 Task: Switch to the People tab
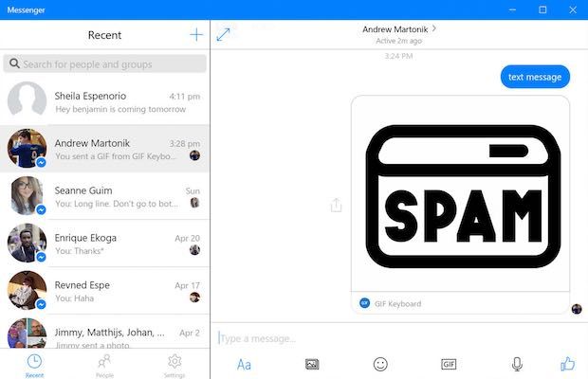coord(104,366)
